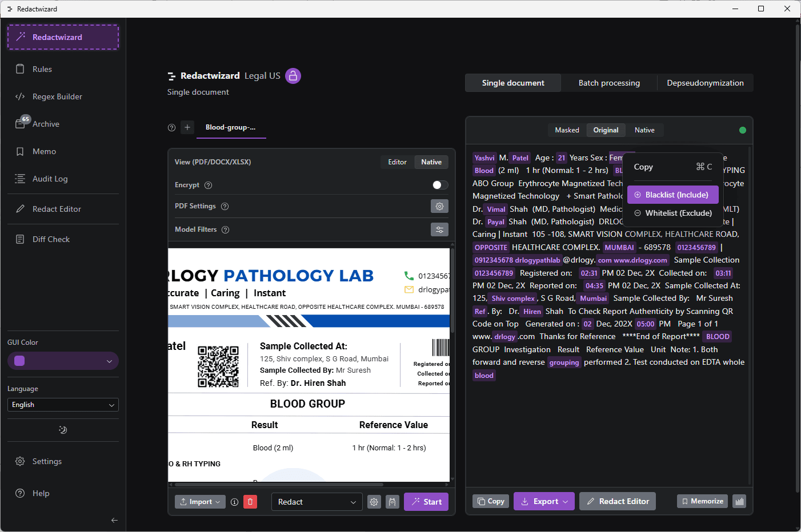Click the Encrypt help question mark
Screen dimensions: 801x532
tap(208, 185)
